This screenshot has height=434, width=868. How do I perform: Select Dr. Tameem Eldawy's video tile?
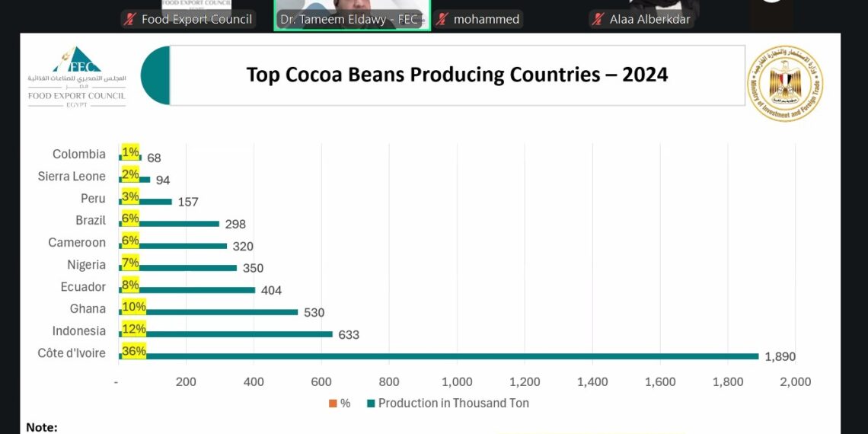click(x=352, y=15)
